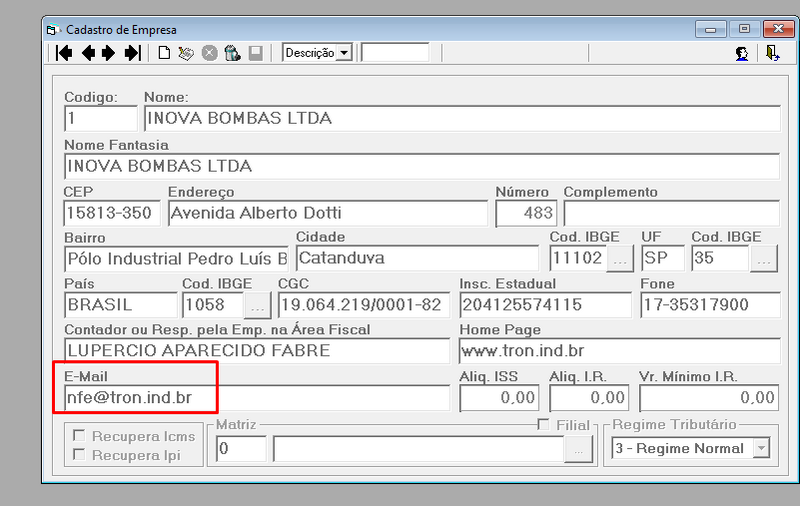Screen dimensions: 800x506
Task: Click city Cod. IBGE field 11102
Action: pos(579,258)
